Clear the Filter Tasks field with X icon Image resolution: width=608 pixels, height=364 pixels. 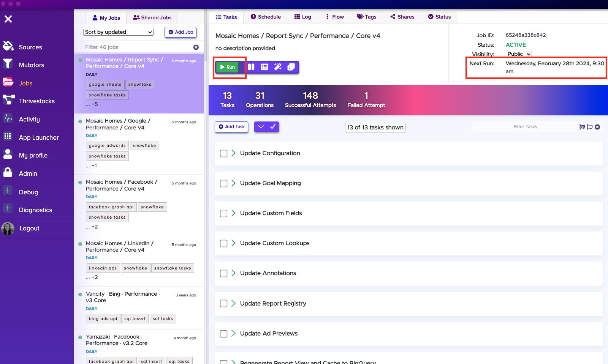click(597, 127)
